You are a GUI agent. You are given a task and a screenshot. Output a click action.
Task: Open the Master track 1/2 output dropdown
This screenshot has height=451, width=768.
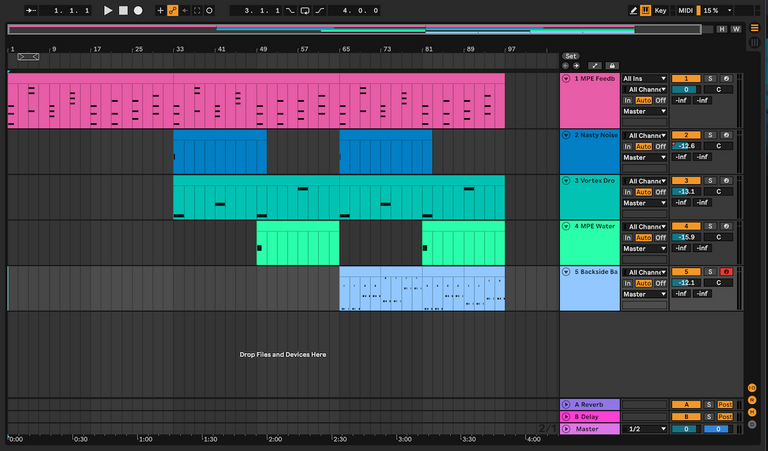click(645, 429)
